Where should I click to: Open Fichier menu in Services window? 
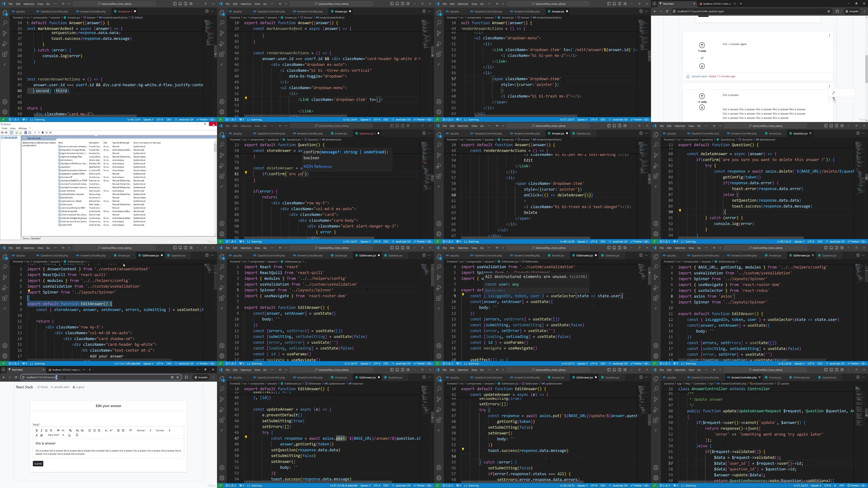[x=5, y=128]
